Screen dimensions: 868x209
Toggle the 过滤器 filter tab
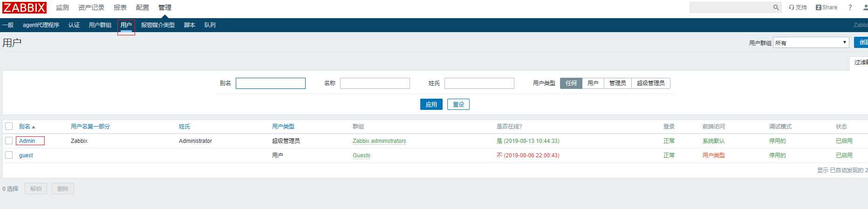point(859,62)
